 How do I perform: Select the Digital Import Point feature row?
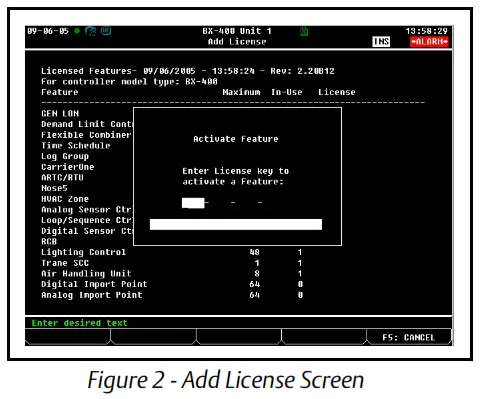coord(172,284)
